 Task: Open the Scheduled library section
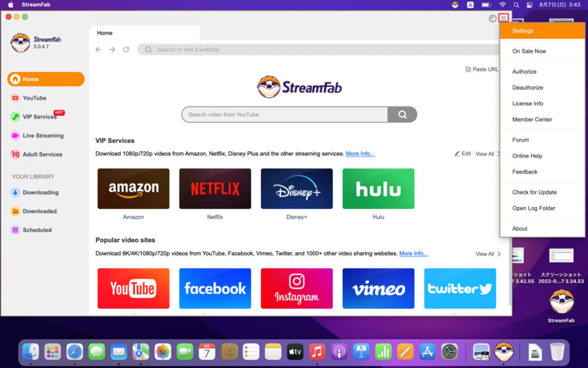coord(31,230)
